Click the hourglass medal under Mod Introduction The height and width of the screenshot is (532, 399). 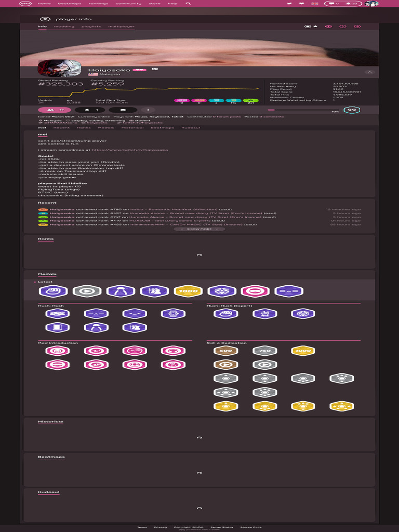coord(173,365)
